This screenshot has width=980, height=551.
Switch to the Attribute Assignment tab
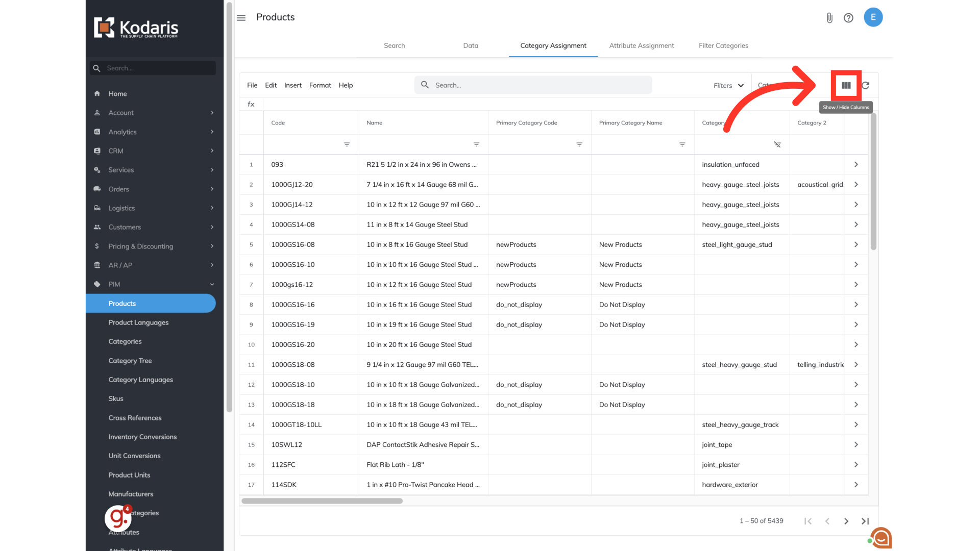(x=641, y=45)
